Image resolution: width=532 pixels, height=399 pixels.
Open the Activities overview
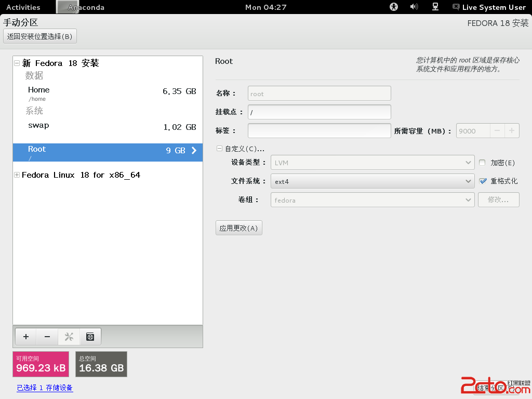point(23,7)
